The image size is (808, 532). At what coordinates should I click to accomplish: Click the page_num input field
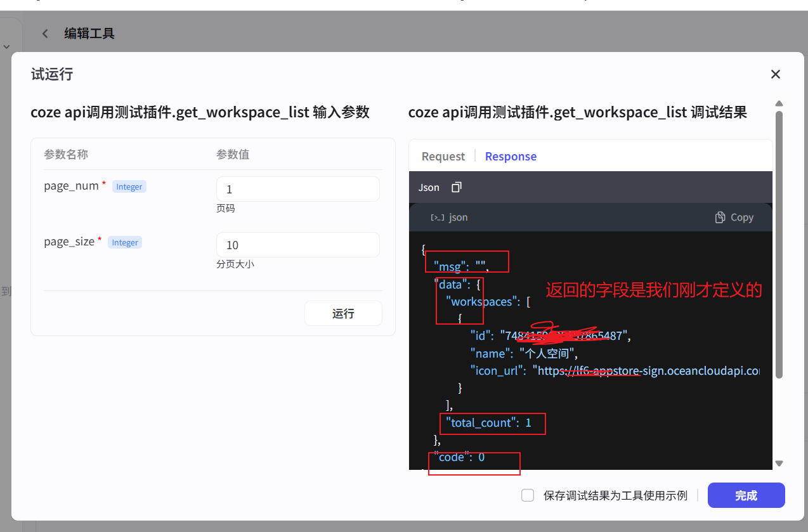coord(298,189)
